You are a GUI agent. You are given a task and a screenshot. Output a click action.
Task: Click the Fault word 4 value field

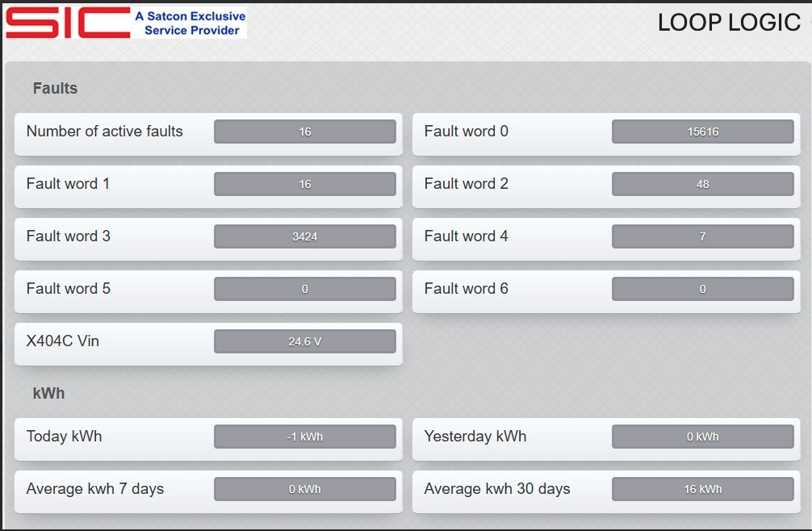pos(703,236)
